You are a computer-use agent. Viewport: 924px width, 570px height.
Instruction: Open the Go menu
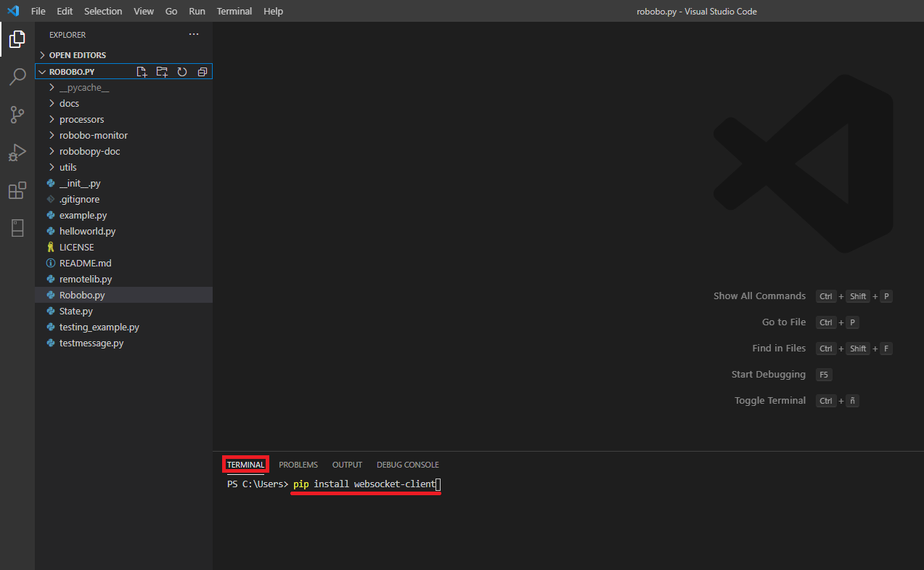click(x=171, y=11)
